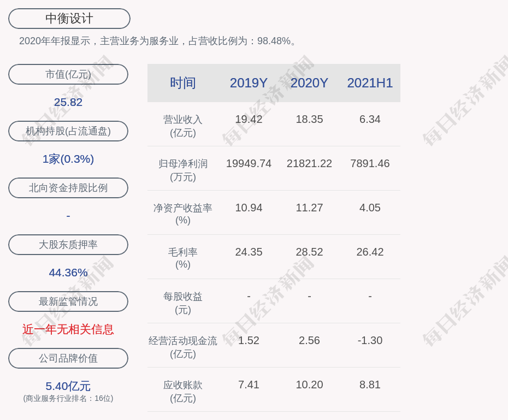The height and width of the screenshot is (420, 508).
Task: Click the 净资产收益率 row label
Action: coord(183,214)
